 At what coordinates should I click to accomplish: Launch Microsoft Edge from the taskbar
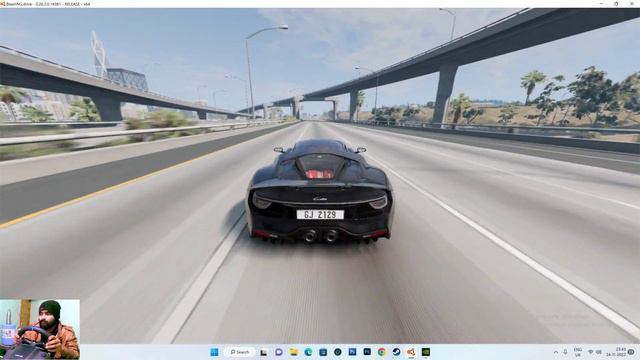click(x=309, y=352)
